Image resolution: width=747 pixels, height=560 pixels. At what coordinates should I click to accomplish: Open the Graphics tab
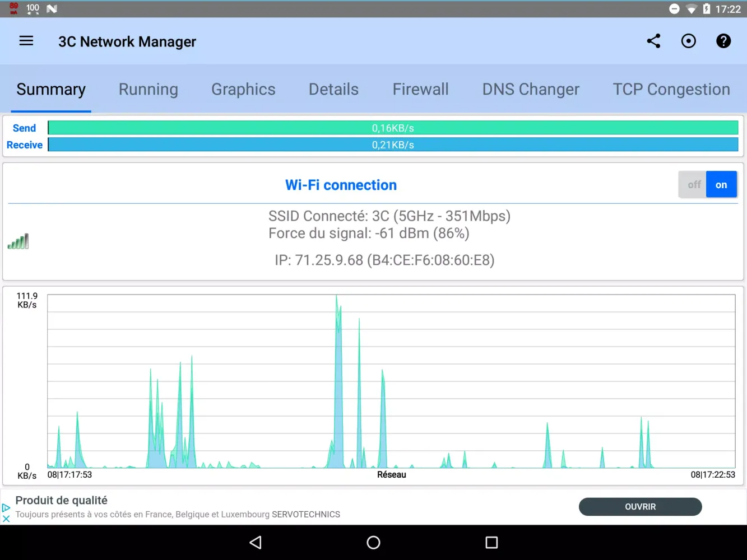click(x=243, y=90)
